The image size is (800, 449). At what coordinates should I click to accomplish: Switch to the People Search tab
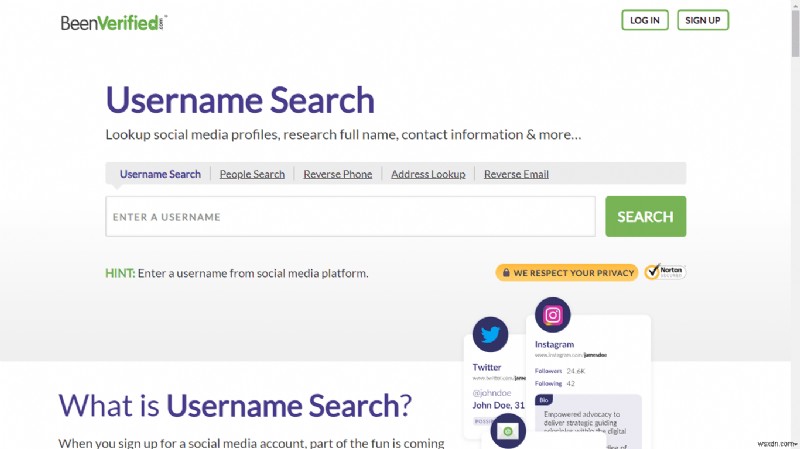click(252, 174)
